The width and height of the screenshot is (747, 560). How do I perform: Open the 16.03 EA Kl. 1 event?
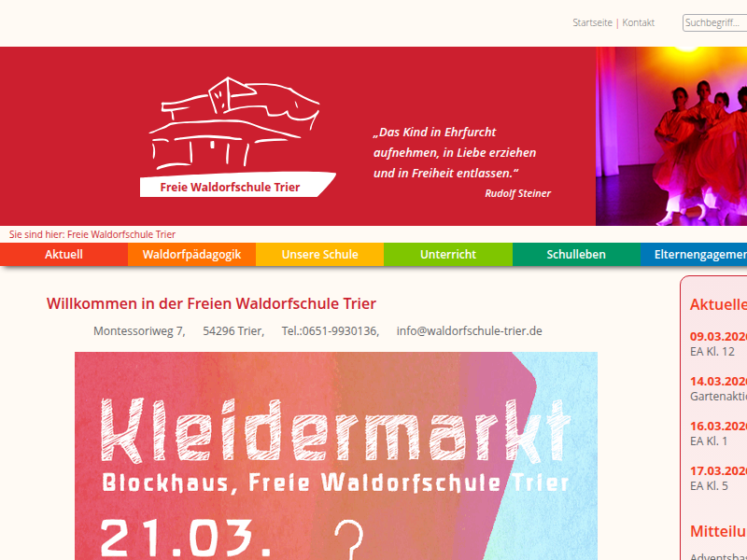click(718, 433)
